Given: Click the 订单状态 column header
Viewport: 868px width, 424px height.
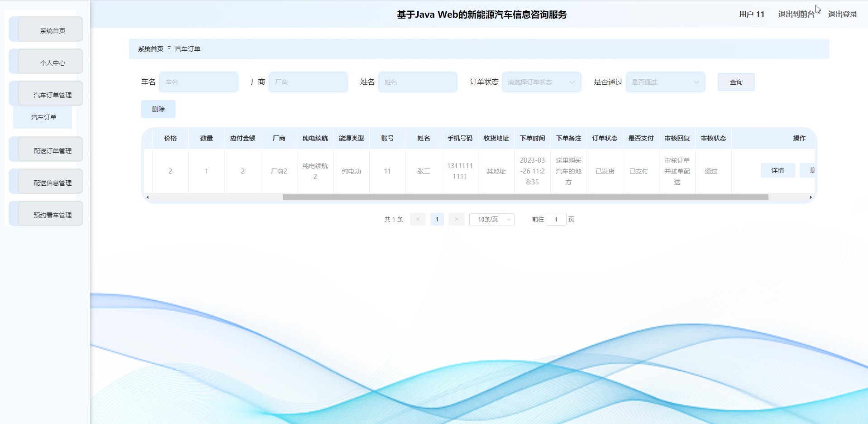Looking at the screenshot, I should click(x=605, y=138).
